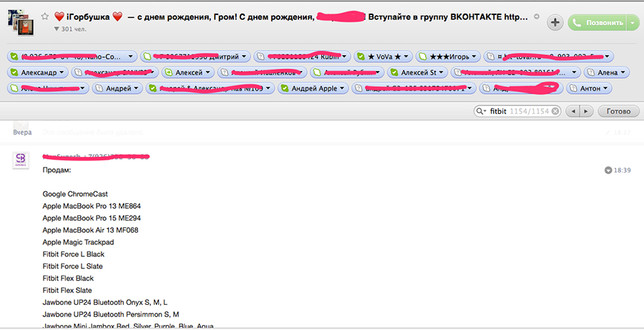Click the status icon on Андрей Apple chip

(x=285, y=88)
